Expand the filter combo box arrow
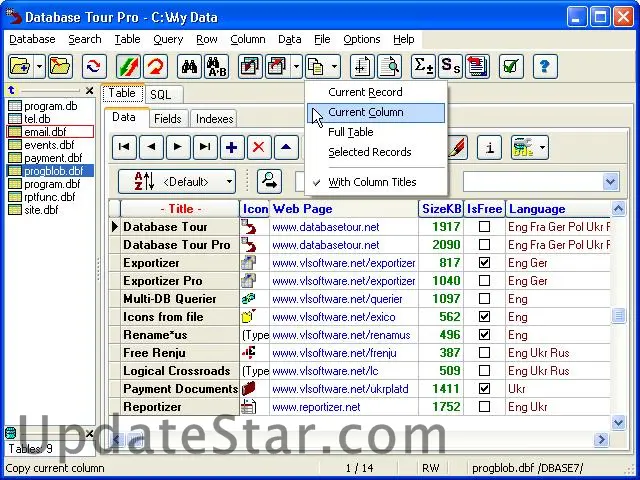Screen dimensions: 640x480 pyautogui.click(x=611, y=181)
